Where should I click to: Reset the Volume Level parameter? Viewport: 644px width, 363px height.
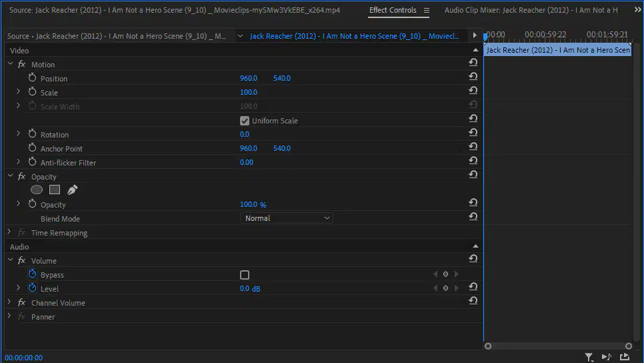click(473, 286)
